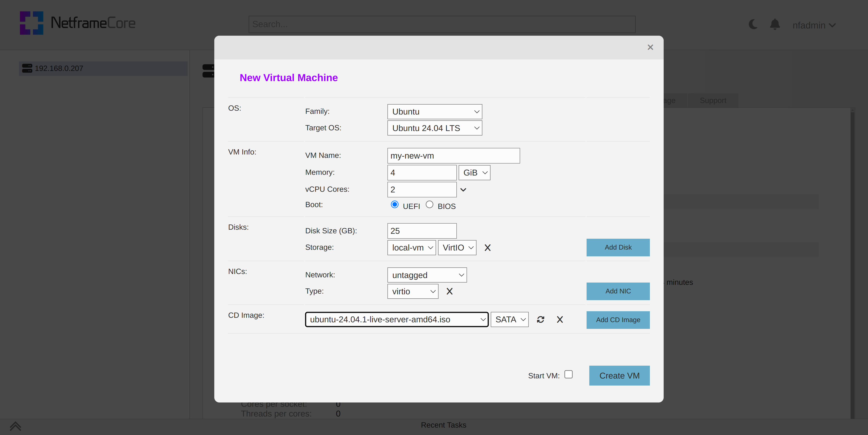The height and width of the screenshot is (435, 868).
Task: Click the Add Disk button
Action: [x=618, y=248]
